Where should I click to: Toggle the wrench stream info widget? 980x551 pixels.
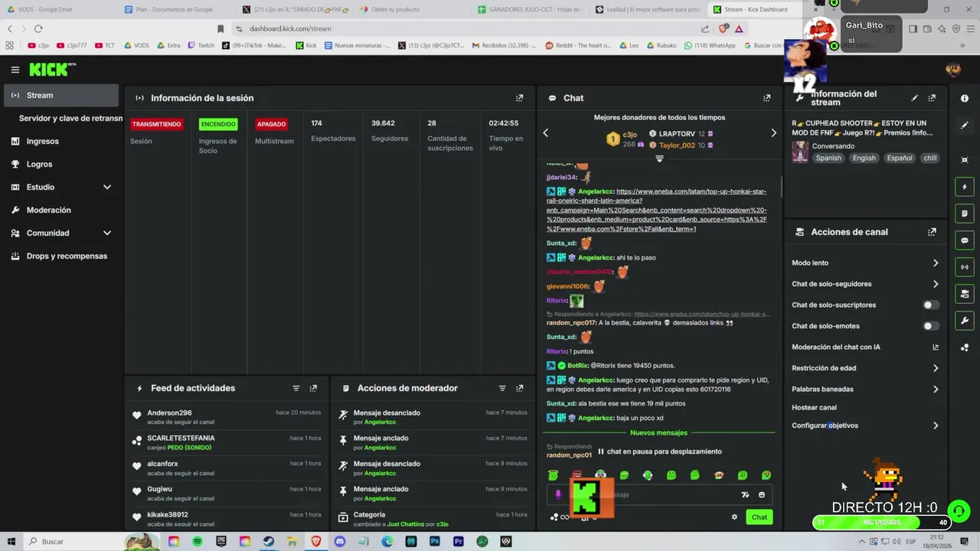tap(965, 321)
